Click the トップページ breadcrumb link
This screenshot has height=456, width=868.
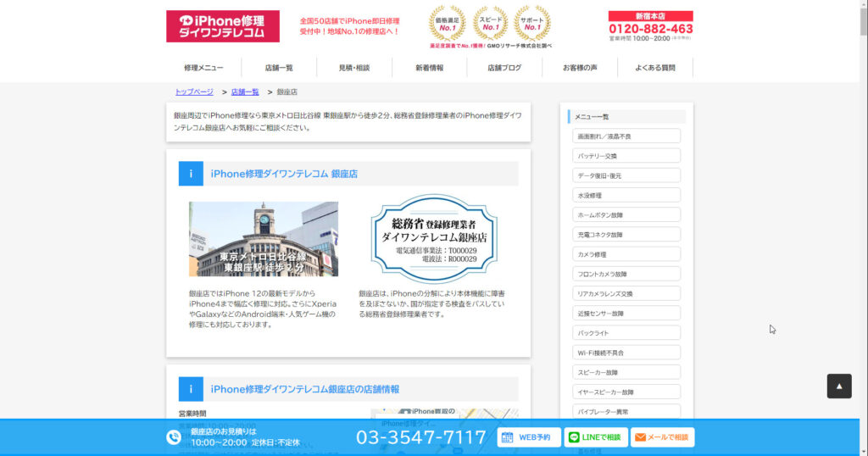point(194,92)
